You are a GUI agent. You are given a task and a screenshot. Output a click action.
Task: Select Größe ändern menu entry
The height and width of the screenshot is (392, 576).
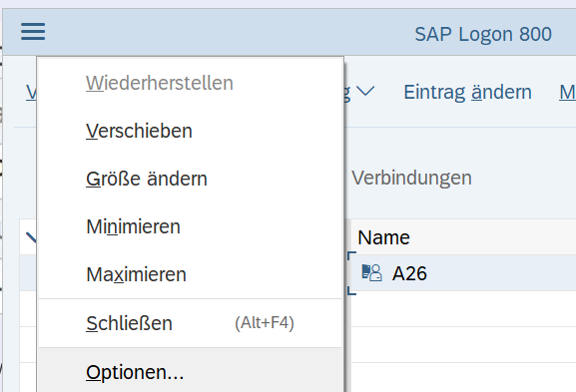191,179
